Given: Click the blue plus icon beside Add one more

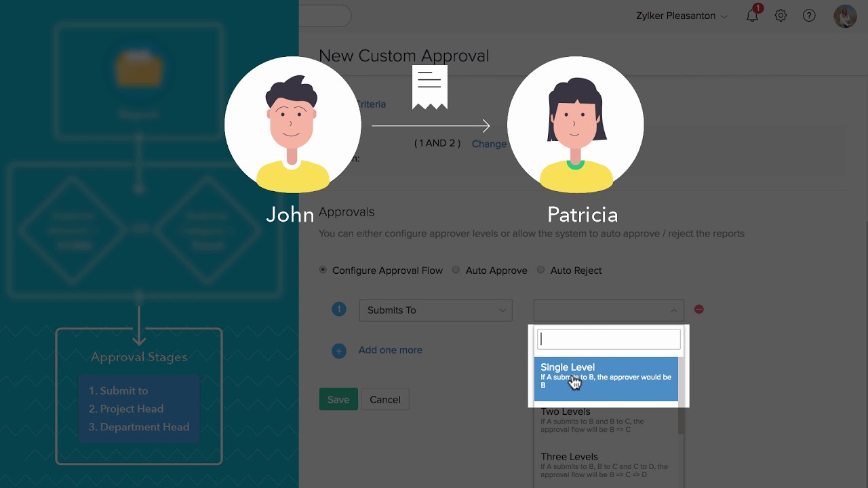Looking at the screenshot, I should (x=339, y=350).
